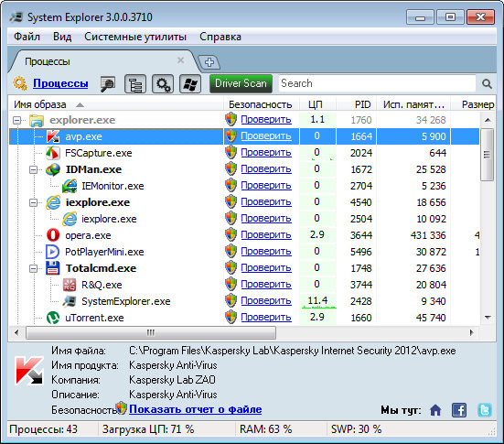Image resolution: width=504 pixels, height=444 pixels.
Task: Open the Facebook icon link
Action: pos(459,410)
